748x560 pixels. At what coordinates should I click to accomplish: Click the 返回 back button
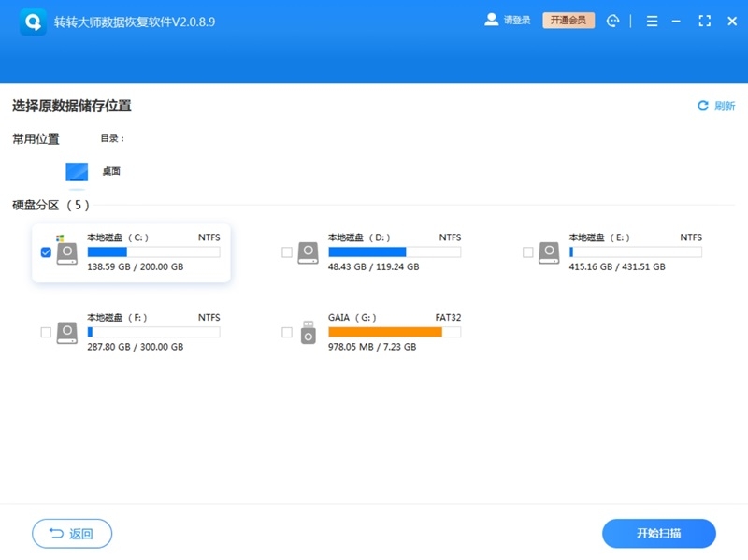[x=72, y=533]
